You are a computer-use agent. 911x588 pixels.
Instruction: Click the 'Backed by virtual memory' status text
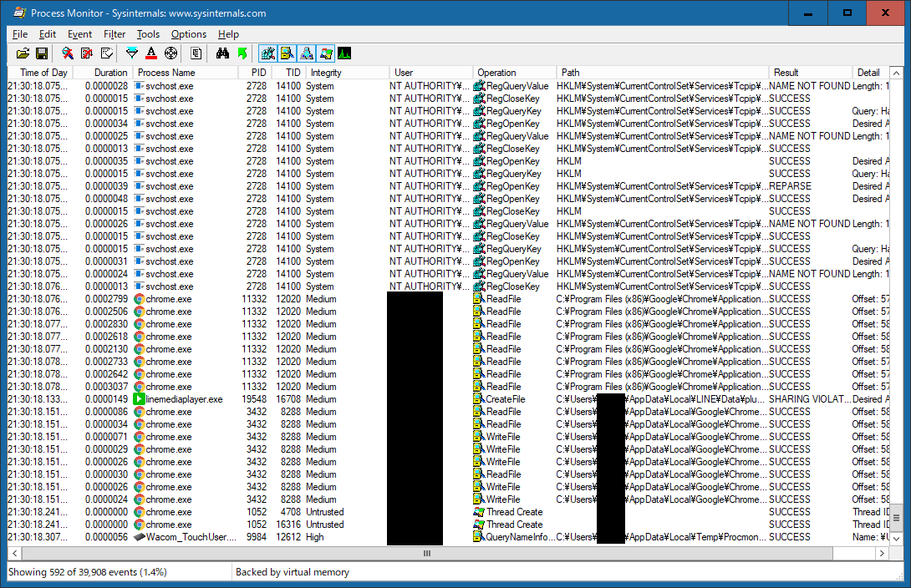(293, 572)
